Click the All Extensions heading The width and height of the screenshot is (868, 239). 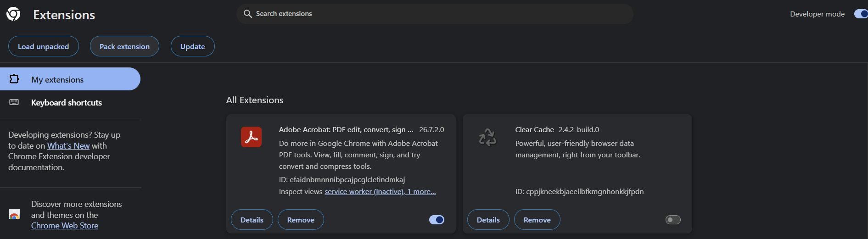[255, 100]
